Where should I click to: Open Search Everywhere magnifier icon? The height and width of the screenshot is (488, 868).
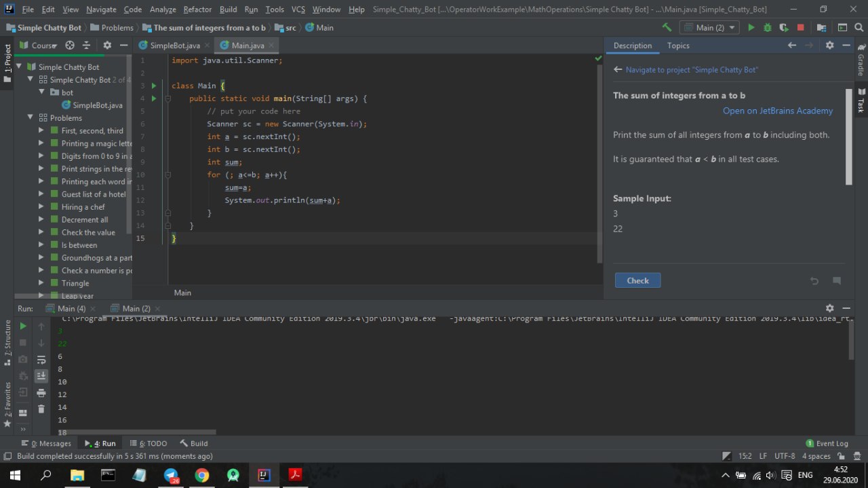tap(859, 28)
